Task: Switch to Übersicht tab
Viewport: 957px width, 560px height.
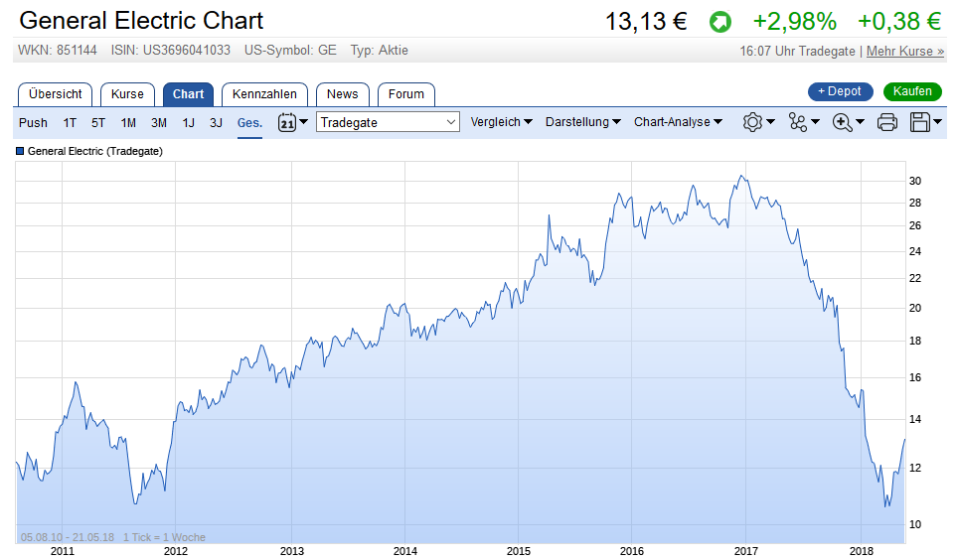Action: click(x=55, y=94)
